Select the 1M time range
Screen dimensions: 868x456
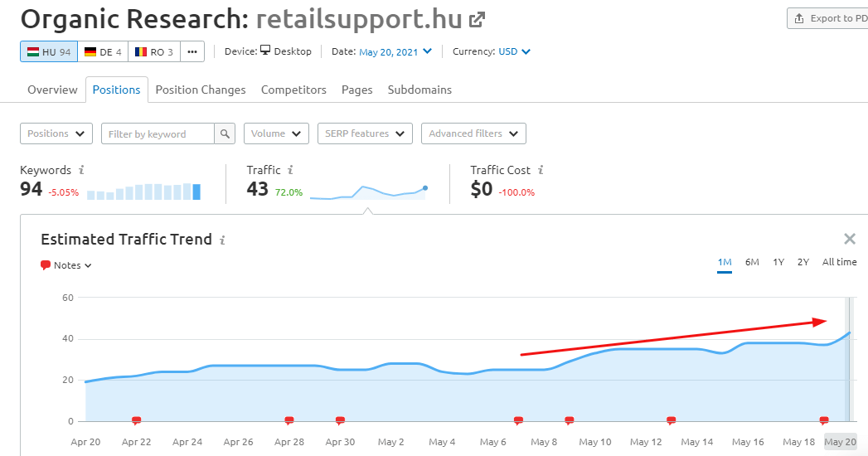[725, 262]
